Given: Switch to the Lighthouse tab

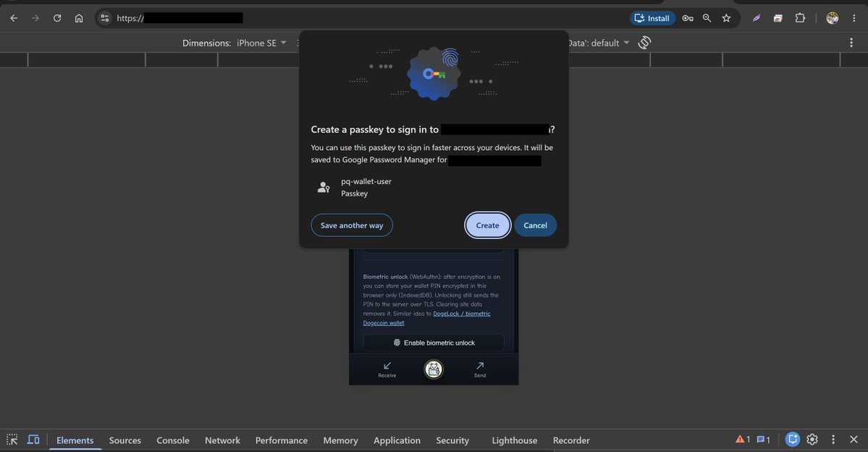Looking at the screenshot, I should point(514,440).
